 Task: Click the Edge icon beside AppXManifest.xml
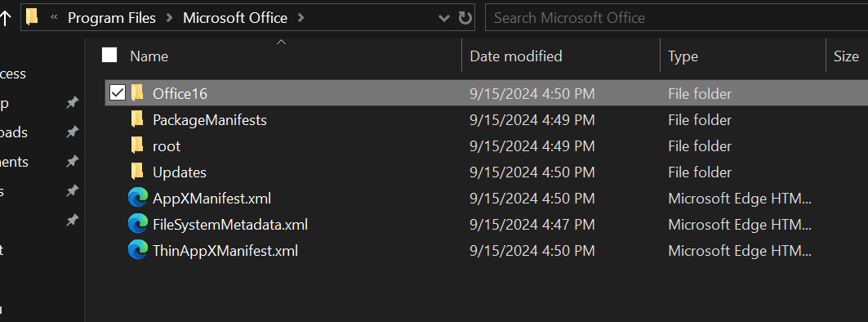point(138,198)
